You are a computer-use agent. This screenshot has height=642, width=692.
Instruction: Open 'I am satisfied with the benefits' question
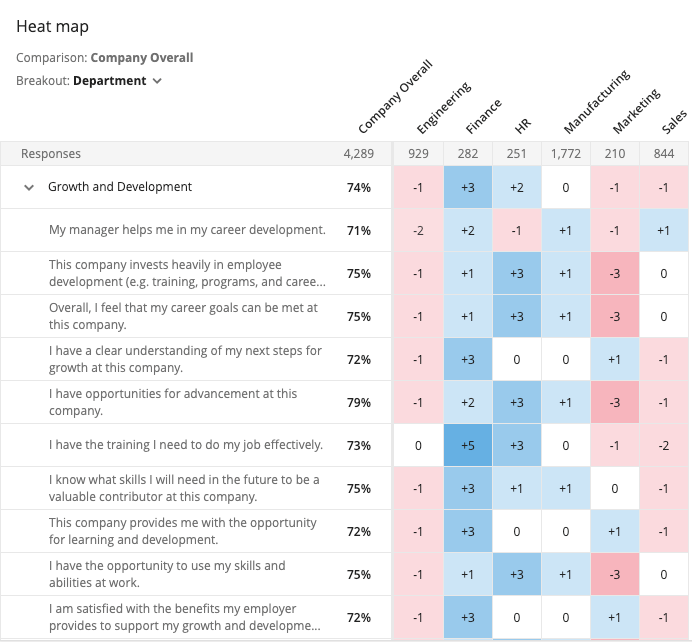tap(185, 617)
